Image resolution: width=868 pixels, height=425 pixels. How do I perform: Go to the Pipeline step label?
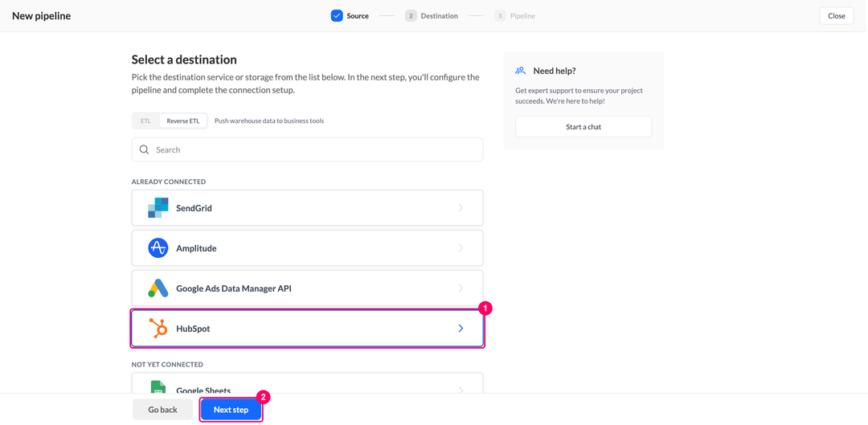pos(522,16)
